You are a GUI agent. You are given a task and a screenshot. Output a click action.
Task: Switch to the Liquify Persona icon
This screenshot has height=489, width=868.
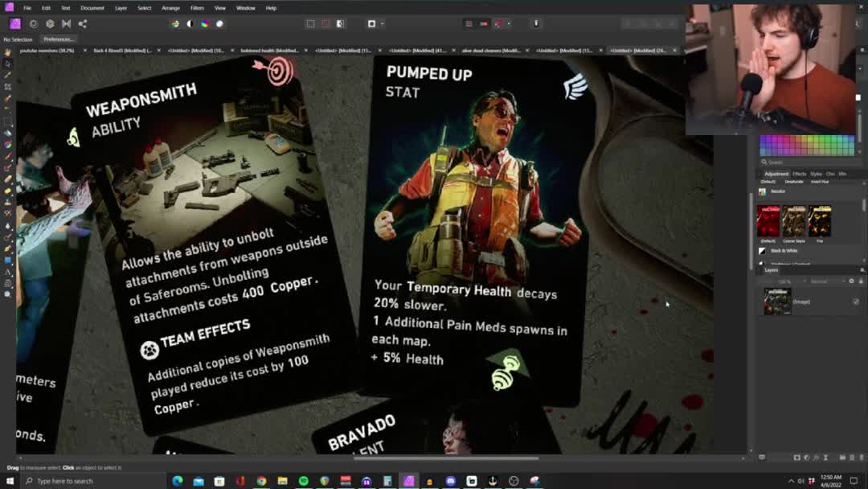[x=34, y=24]
